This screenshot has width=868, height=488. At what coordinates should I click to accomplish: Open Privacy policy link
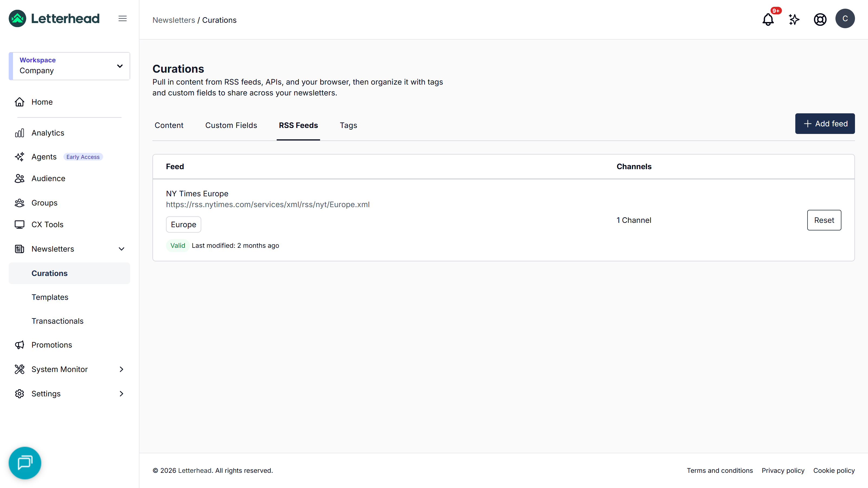tap(783, 470)
